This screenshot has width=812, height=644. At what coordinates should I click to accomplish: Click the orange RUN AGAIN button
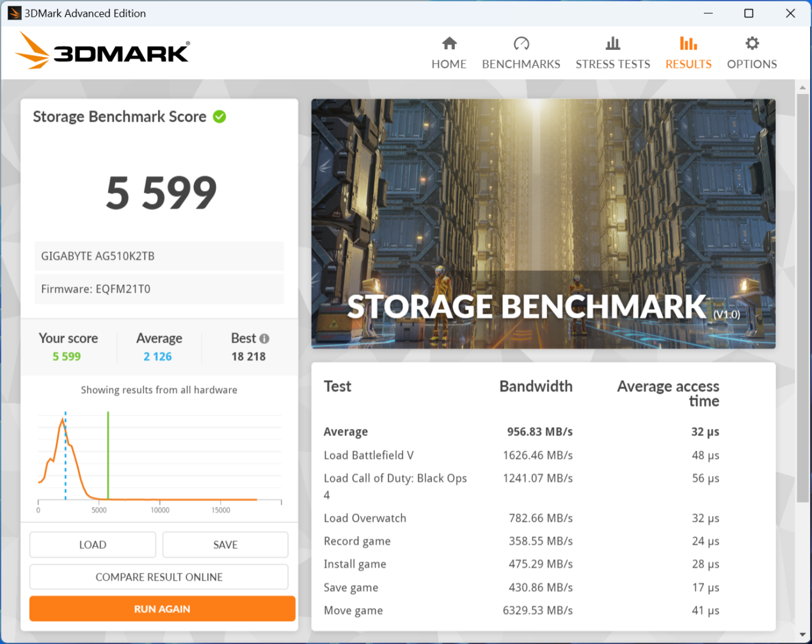162,609
